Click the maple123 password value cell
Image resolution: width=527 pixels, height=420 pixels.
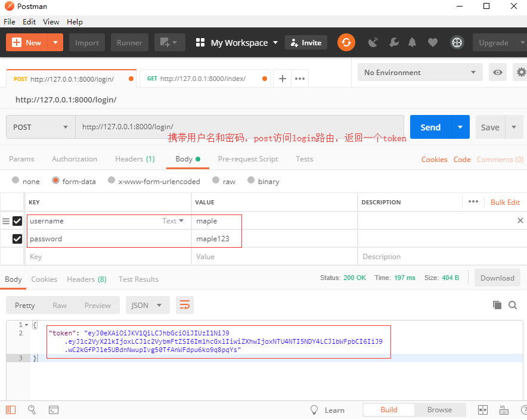[x=274, y=239]
